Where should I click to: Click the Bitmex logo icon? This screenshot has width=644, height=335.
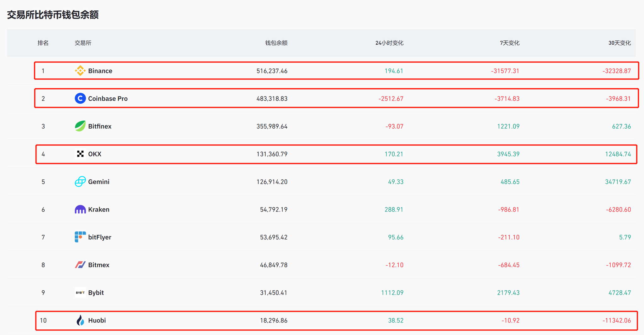pyautogui.click(x=80, y=265)
